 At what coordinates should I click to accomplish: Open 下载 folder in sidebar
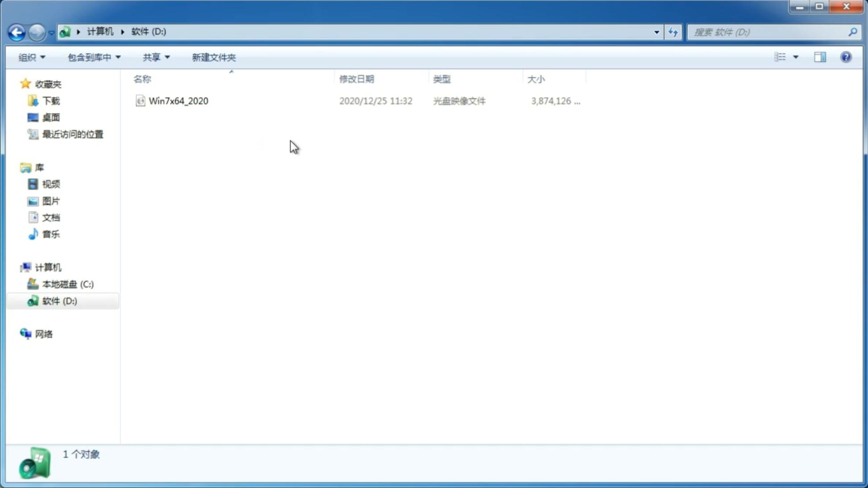click(50, 100)
